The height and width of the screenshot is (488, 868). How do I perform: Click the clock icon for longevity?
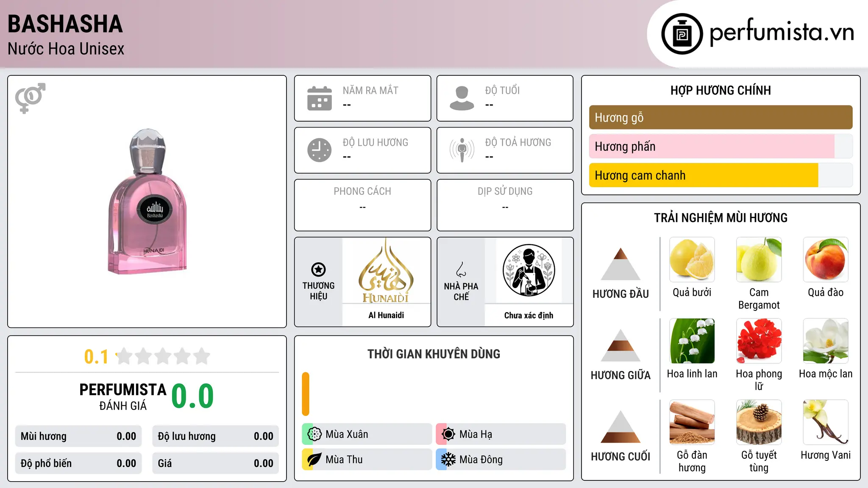[320, 150]
